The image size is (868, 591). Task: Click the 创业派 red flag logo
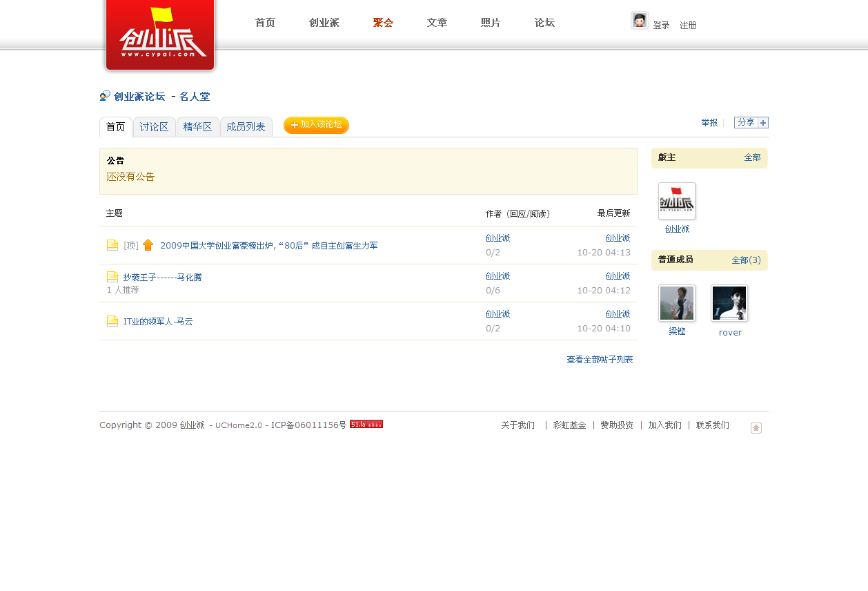pos(160,35)
